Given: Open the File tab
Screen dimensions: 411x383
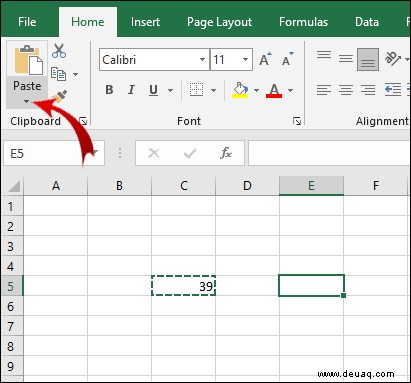Looking at the screenshot, I should pyautogui.click(x=27, y=22).
